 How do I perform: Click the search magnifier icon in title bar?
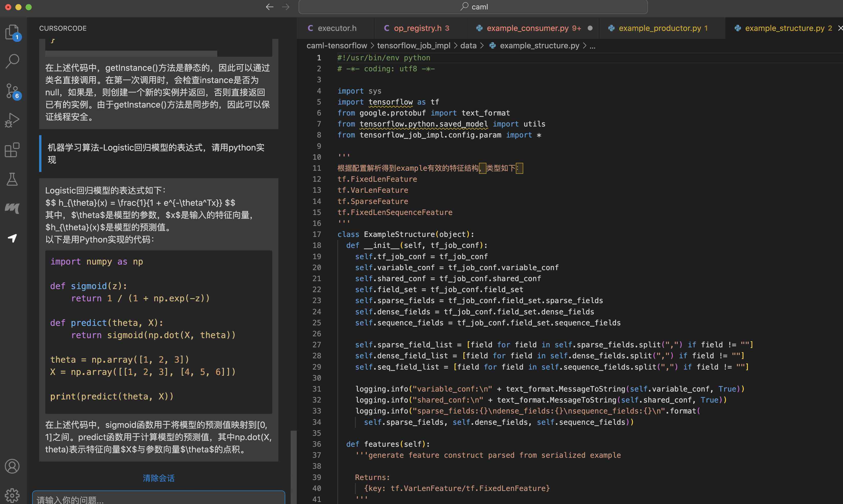464,6
